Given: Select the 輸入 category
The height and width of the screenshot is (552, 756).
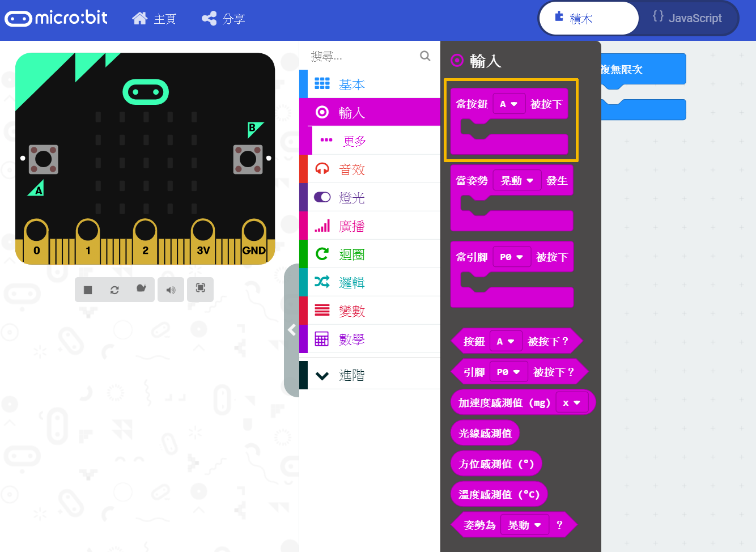Looking at the screenshot, I should [369, 112].
